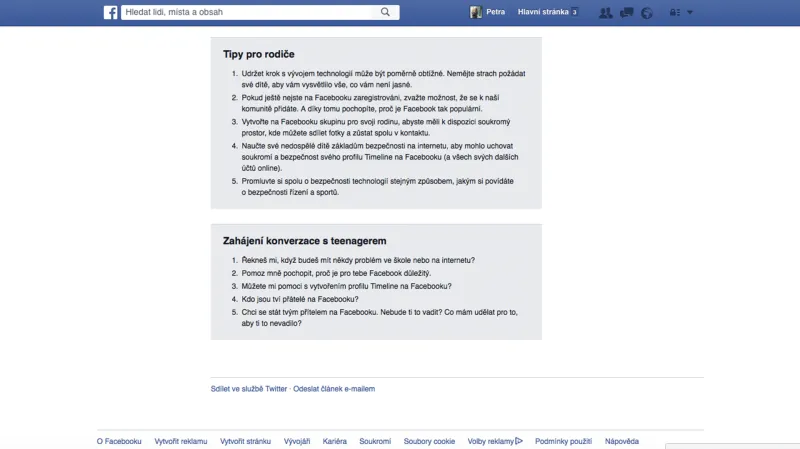Click text 'Chci se stát tvým přítelem na Facebooku'
This screenshot has height=449, width=800.
[309, 312]
